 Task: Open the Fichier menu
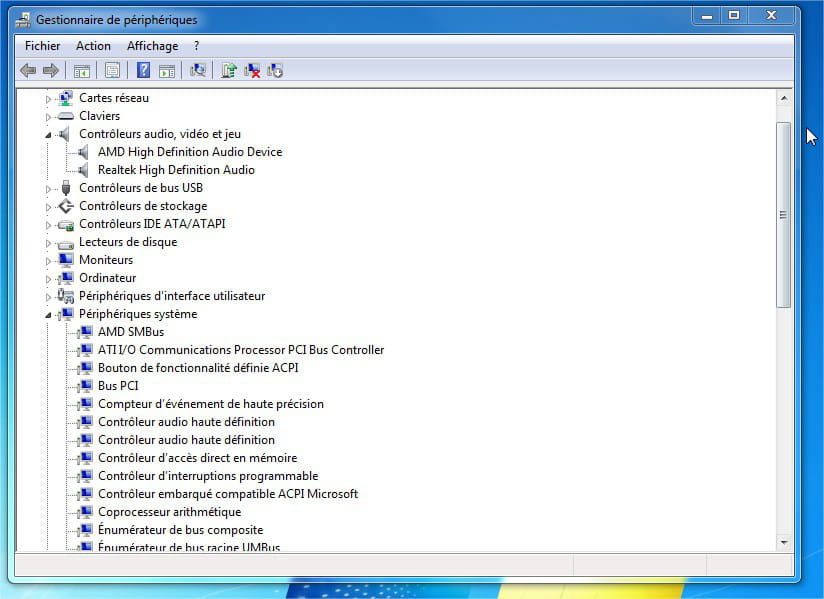click(42, 46)
